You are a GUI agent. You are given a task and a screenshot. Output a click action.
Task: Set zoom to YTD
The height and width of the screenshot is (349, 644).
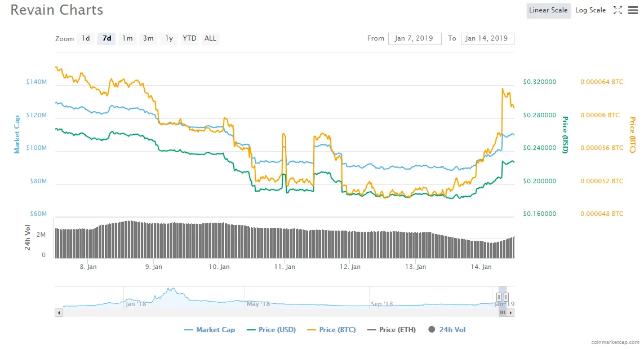pos(189,38)
